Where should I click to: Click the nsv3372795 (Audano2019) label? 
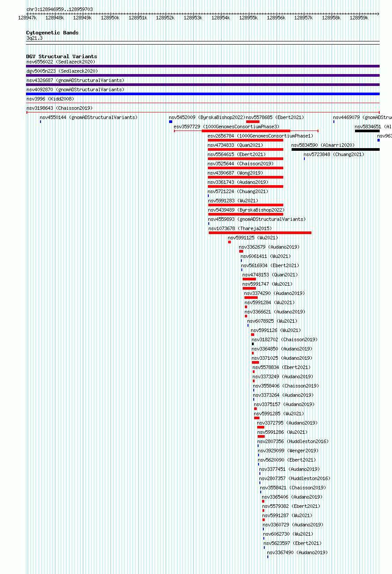click(x=287, y=423)
